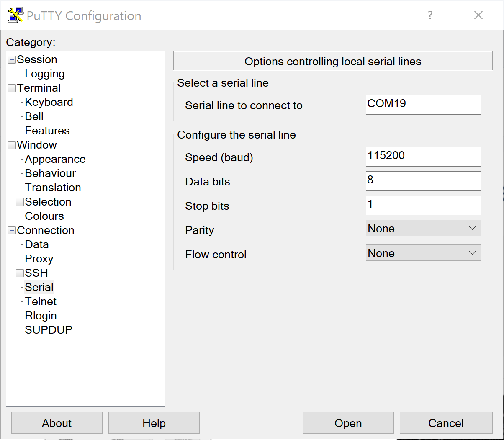Click 'Configure the serial line' group title
The image size is (504, 440).
pyautogui.click(x=237, y=135)
